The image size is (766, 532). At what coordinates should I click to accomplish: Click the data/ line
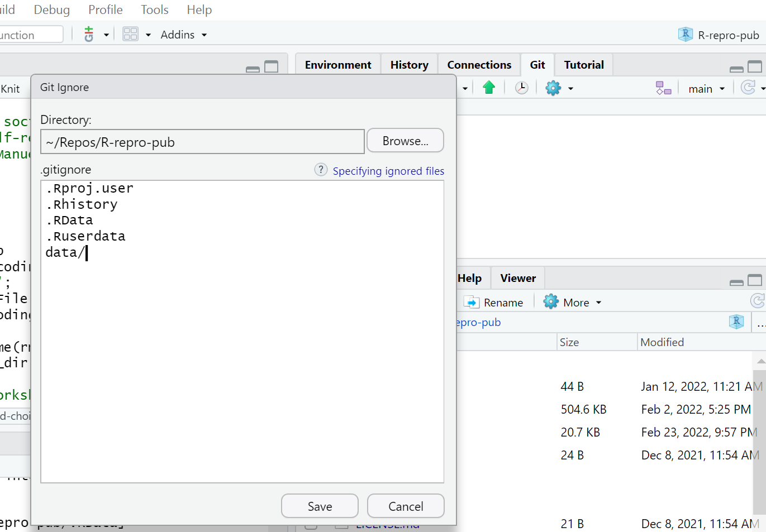pyautogui.click(x=65, y=252)
